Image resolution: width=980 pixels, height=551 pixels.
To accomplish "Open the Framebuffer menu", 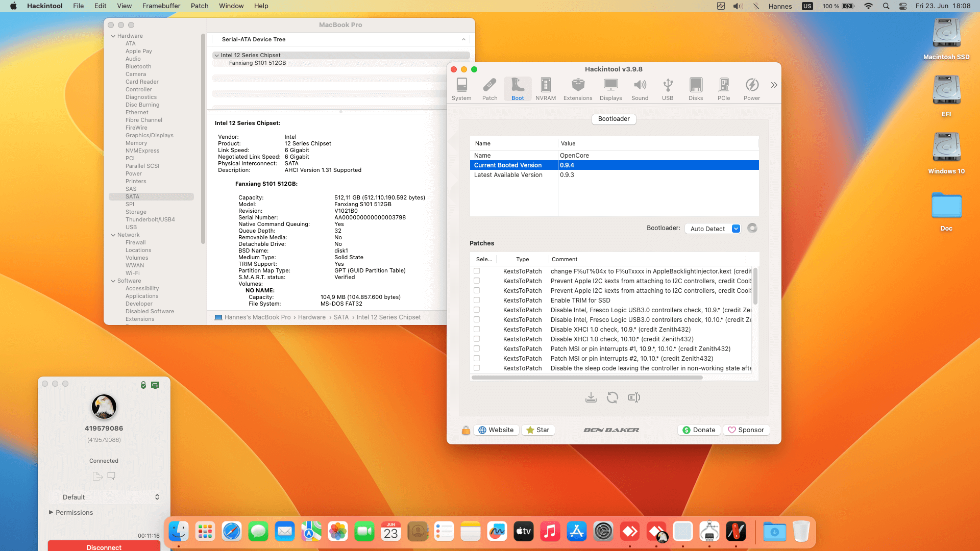I will coord(161,6).
